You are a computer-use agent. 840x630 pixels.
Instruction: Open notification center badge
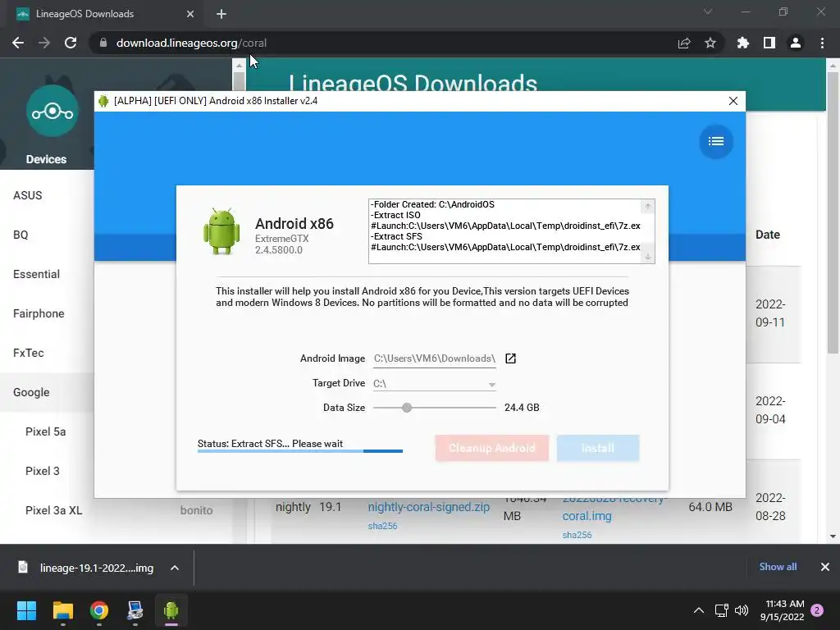(817, 610)
